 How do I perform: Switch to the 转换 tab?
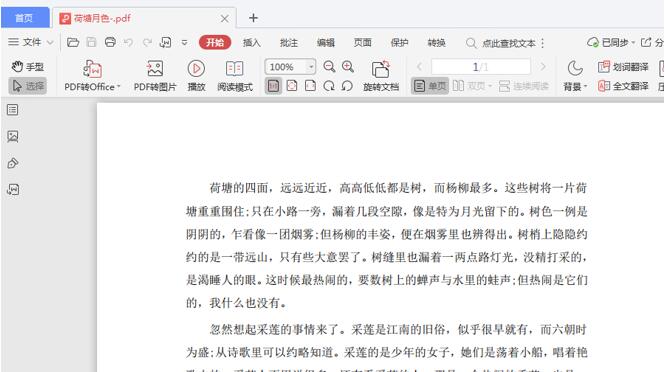[x=436, y=42]
